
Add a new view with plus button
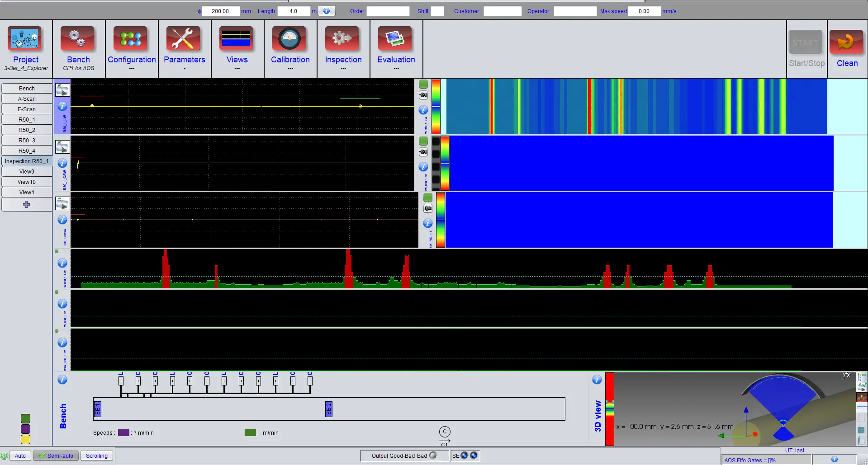click(27, 205)
